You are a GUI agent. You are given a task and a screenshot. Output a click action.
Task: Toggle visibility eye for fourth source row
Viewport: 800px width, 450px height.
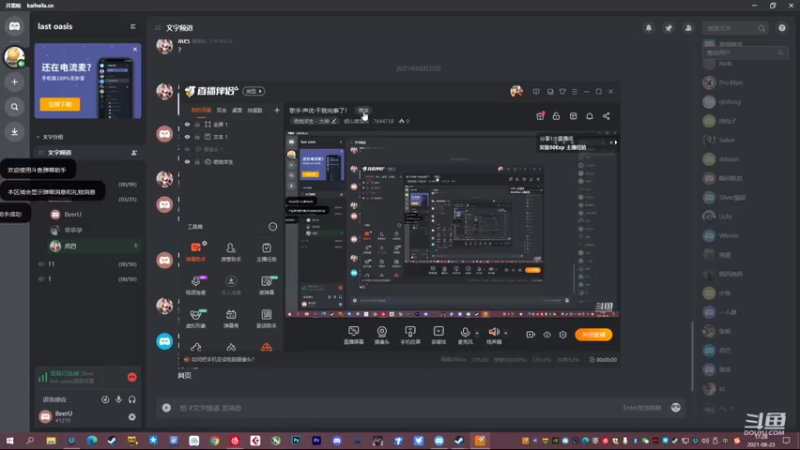187,162
